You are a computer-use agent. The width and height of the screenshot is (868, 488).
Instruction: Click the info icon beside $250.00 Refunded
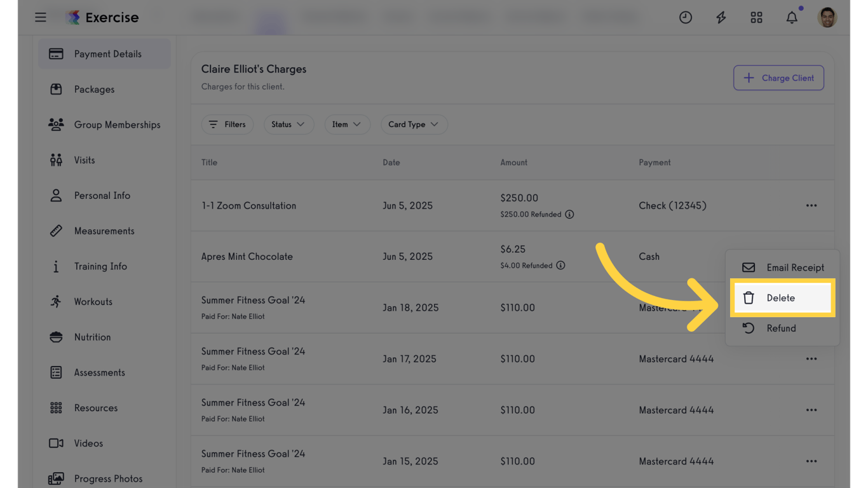click(x=569, y=214)
